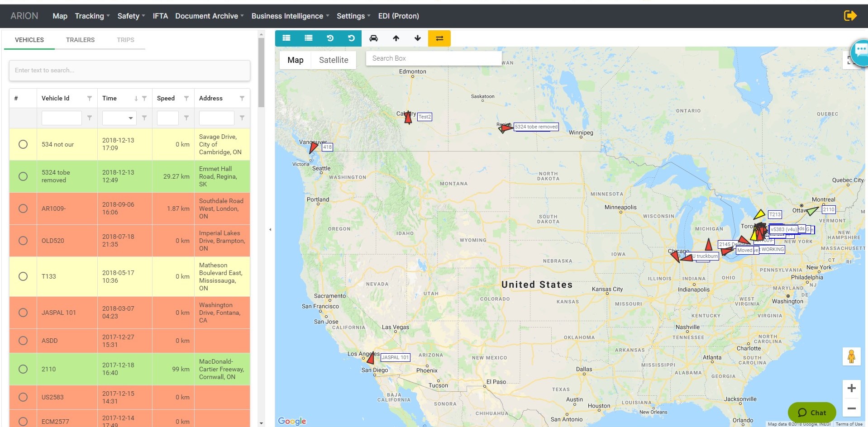Click the Google logo on the map

[x=292, y=421]
